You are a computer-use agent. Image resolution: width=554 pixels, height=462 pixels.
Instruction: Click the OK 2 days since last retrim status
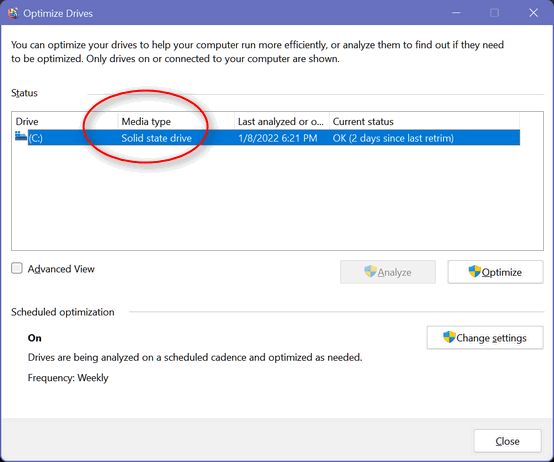[x=393, y=138]
